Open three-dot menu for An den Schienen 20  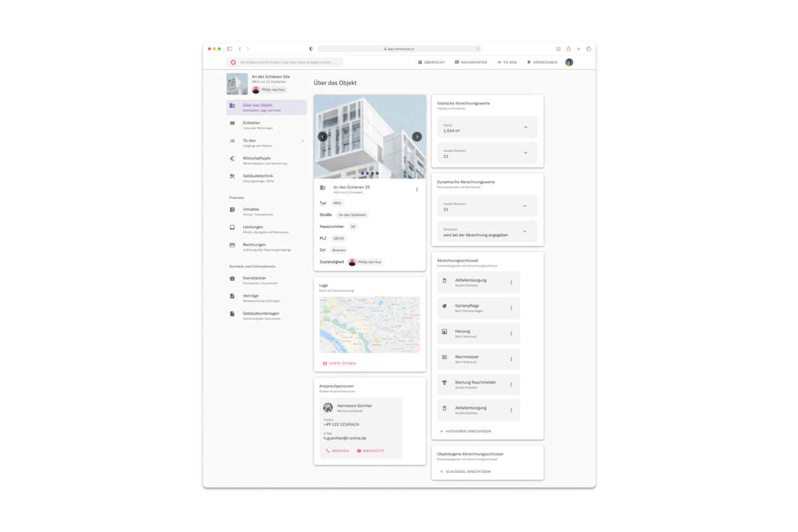click(x=417, y=190)
